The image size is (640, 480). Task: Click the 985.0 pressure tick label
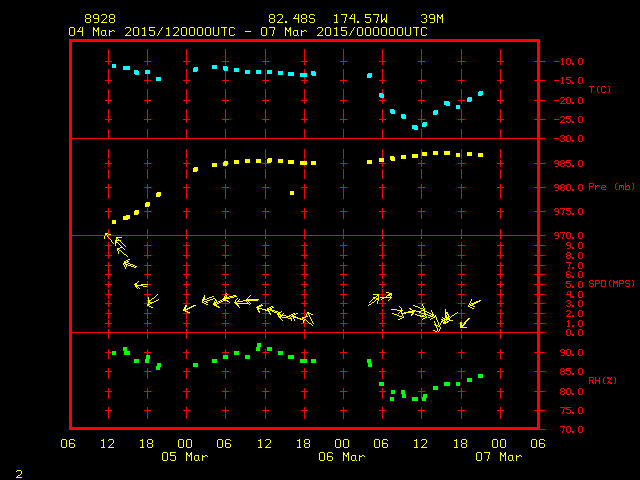[x=562, y=163]
